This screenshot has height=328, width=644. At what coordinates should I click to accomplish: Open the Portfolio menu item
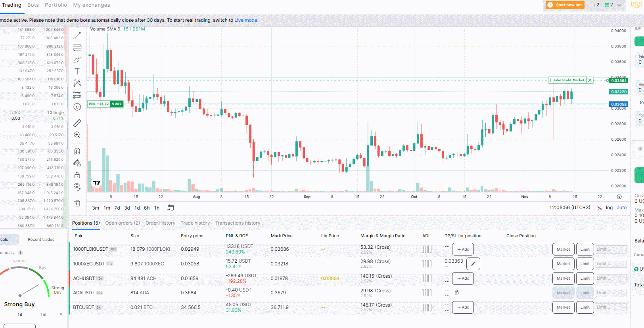coord(56,5)
